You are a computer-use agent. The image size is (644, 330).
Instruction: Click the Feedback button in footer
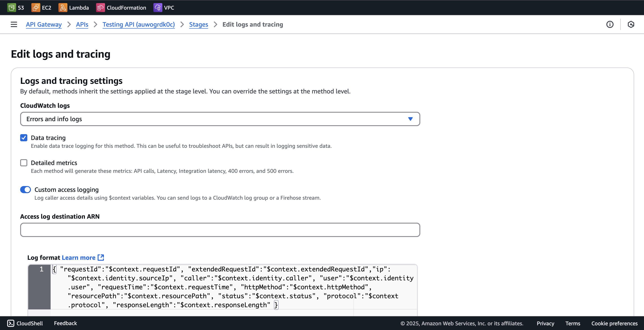66,323
